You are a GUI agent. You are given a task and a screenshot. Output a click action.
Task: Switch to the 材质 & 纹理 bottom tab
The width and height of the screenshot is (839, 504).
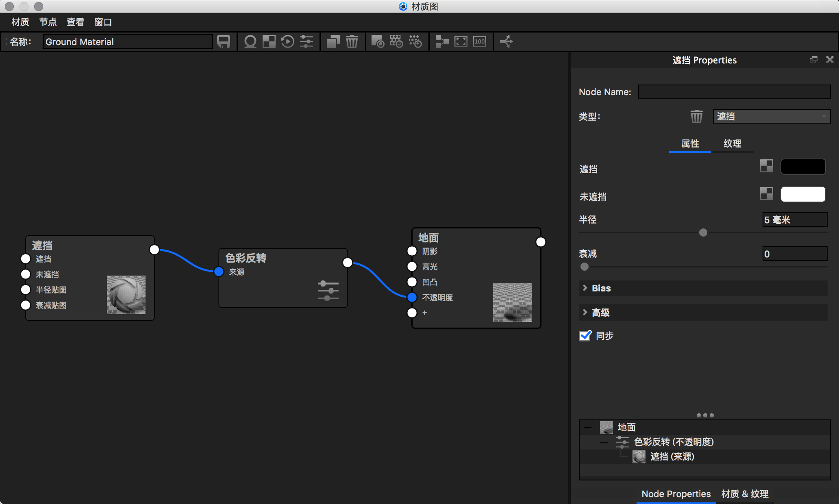745,494
